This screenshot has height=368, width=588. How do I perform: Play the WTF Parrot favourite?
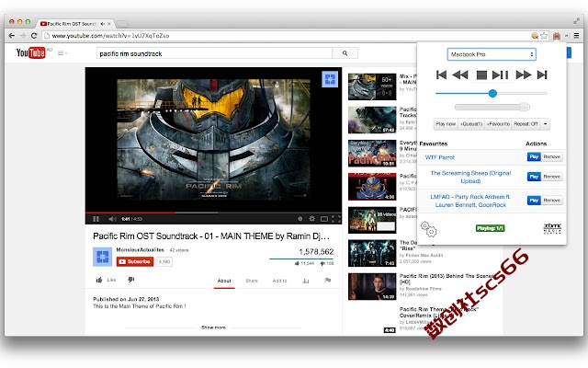(534, 157)
